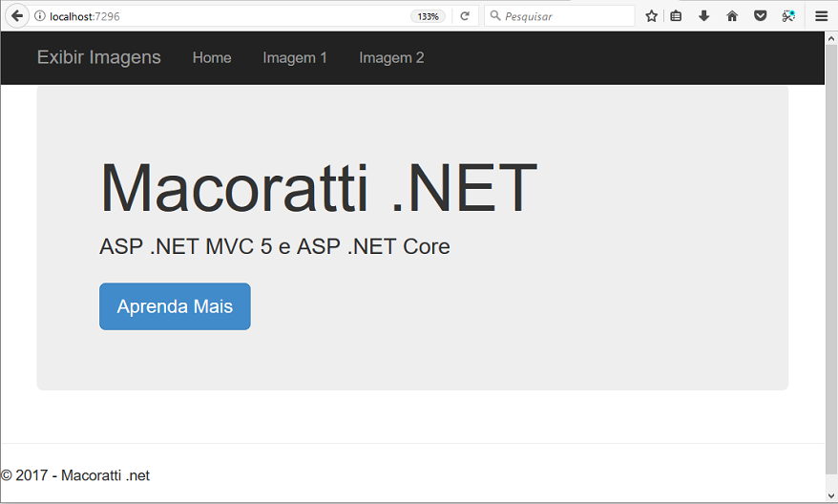
Task: Bookmark this page with the star icon
Action: click(x=651, y=16)
